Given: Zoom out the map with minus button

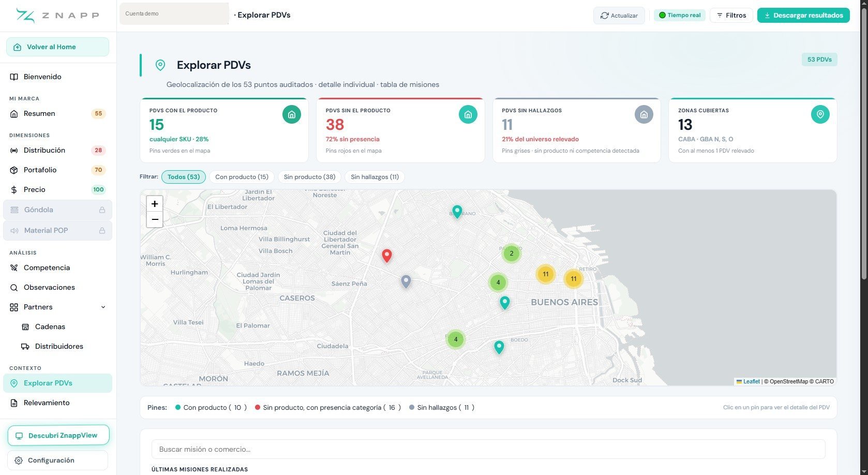Looking at the screenshot, I should 155,219.
